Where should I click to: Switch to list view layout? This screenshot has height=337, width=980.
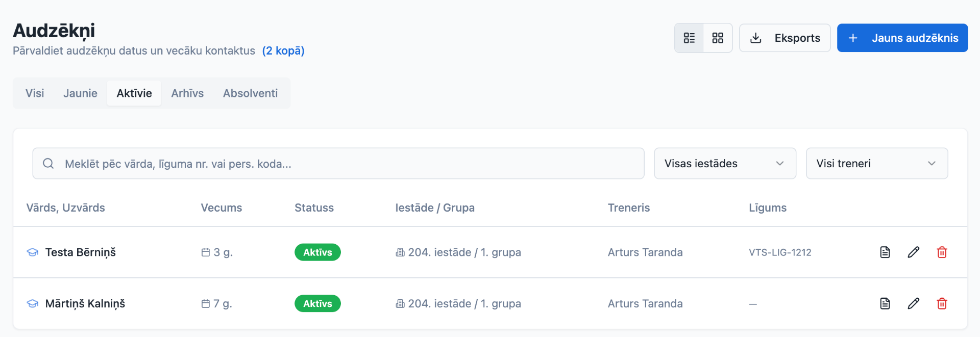point(689,38)
